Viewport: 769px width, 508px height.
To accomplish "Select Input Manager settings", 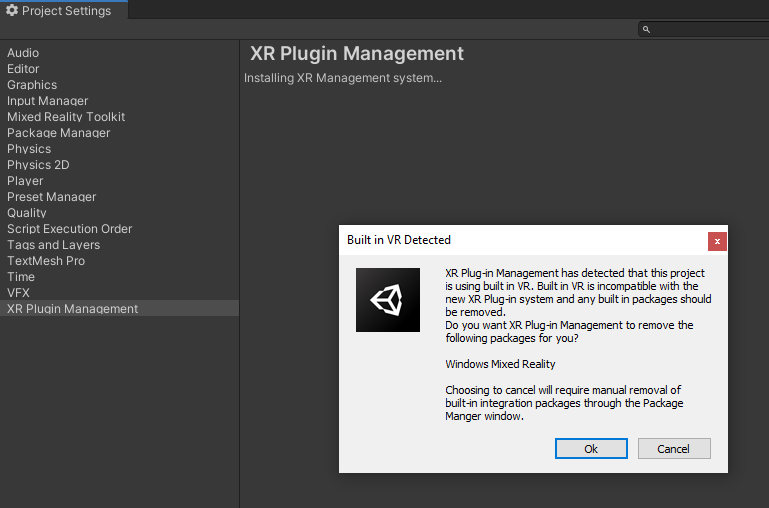I will coord(119,101).
